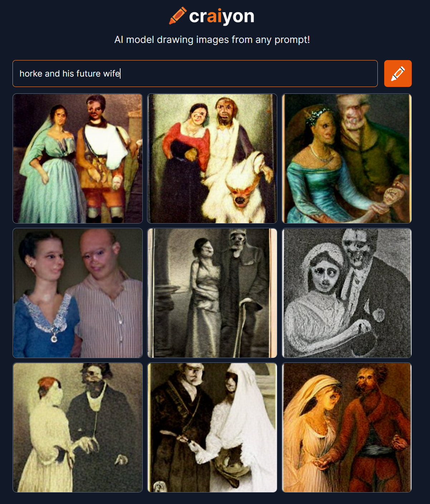Click end of prompt text after 'wife'

(x=120, y=73)
